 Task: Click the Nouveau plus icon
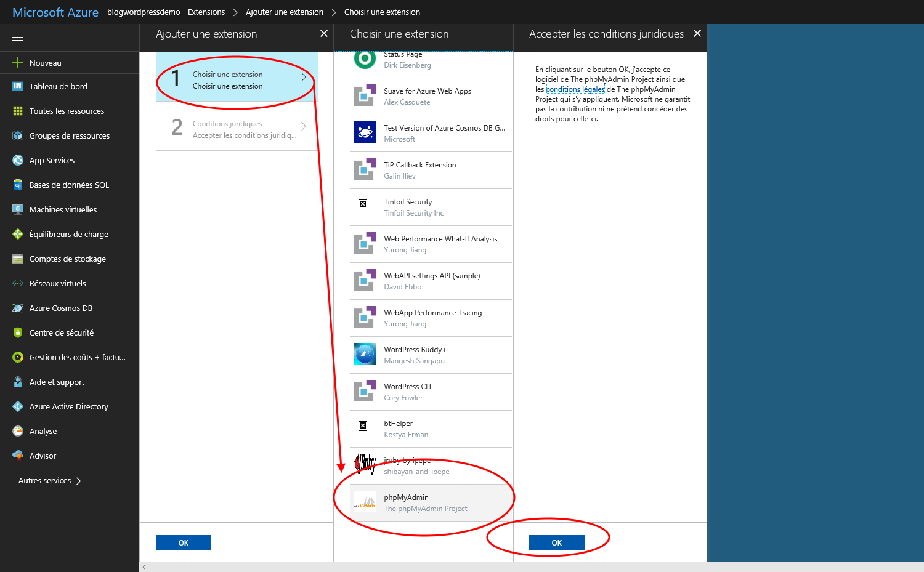(18, 63)
